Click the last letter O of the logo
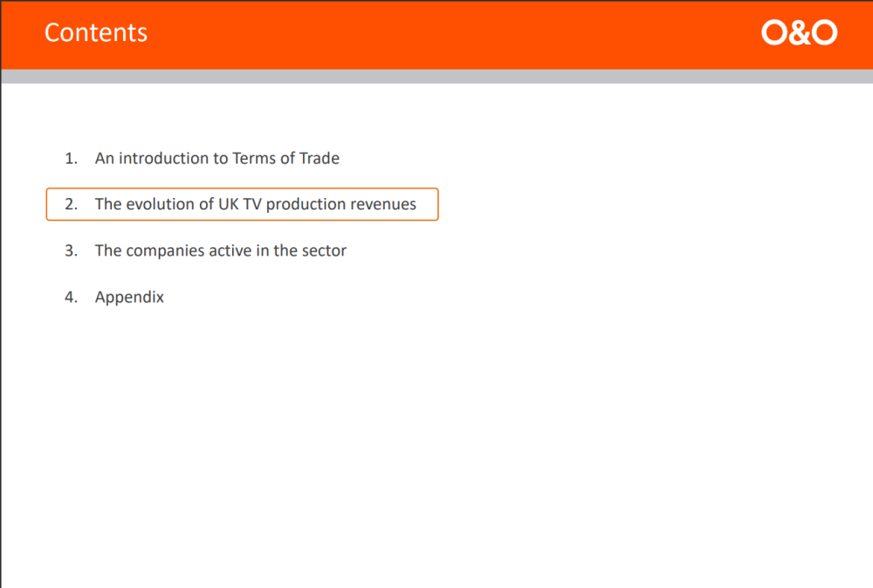Image resolution: width=873 pixels, height=588 pixels. pos(824,33)
